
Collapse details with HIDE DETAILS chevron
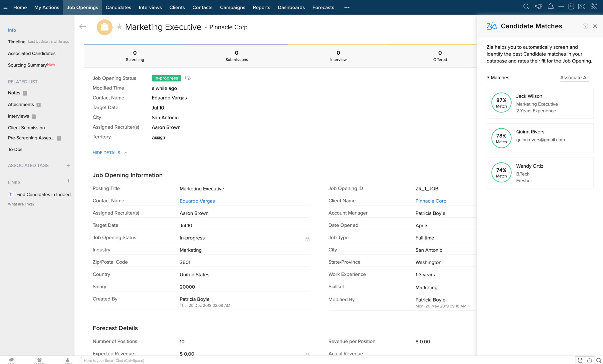coord(126,153)
